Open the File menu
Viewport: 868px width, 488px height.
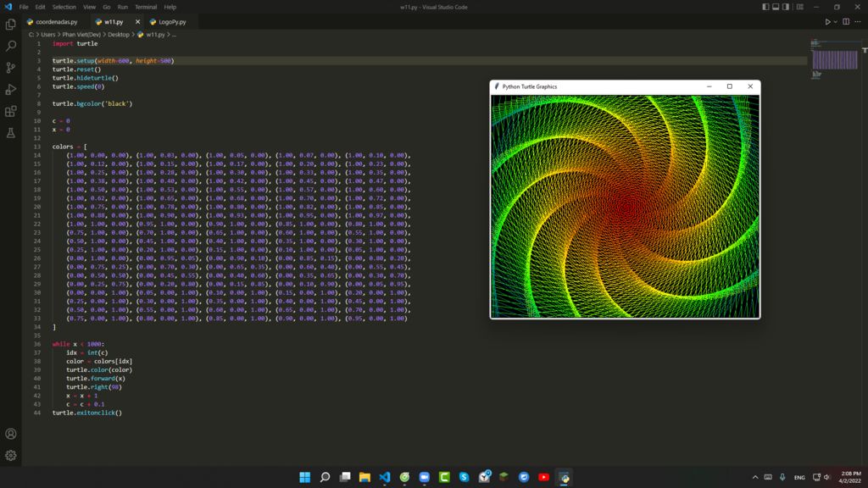coord(24,7)
